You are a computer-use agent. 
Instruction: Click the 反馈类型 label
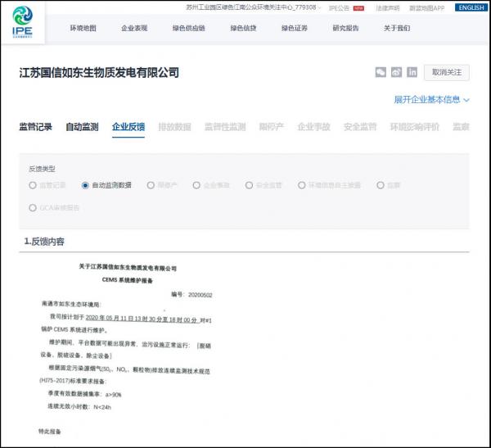pyautogui.click(x=42, y=169)
